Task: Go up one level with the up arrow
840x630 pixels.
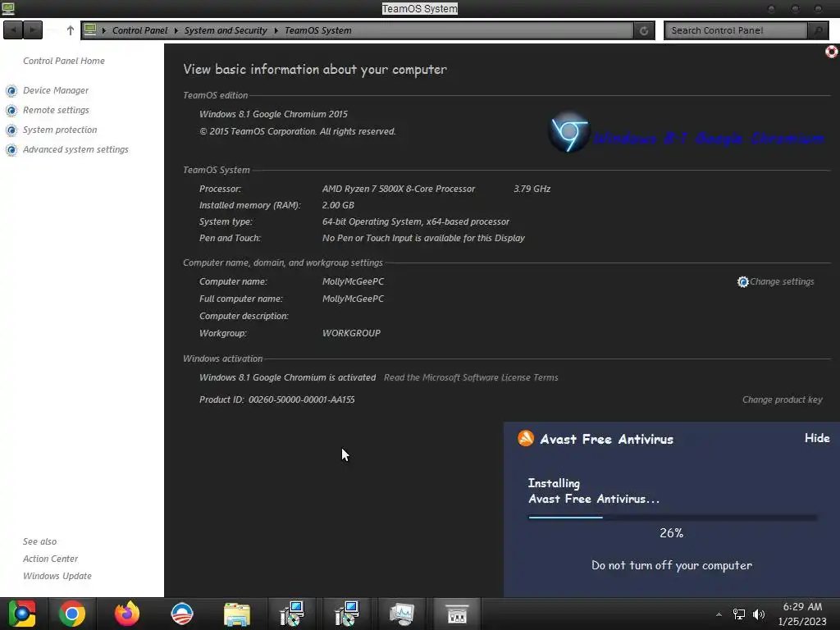Action: [x=71, y=30]
